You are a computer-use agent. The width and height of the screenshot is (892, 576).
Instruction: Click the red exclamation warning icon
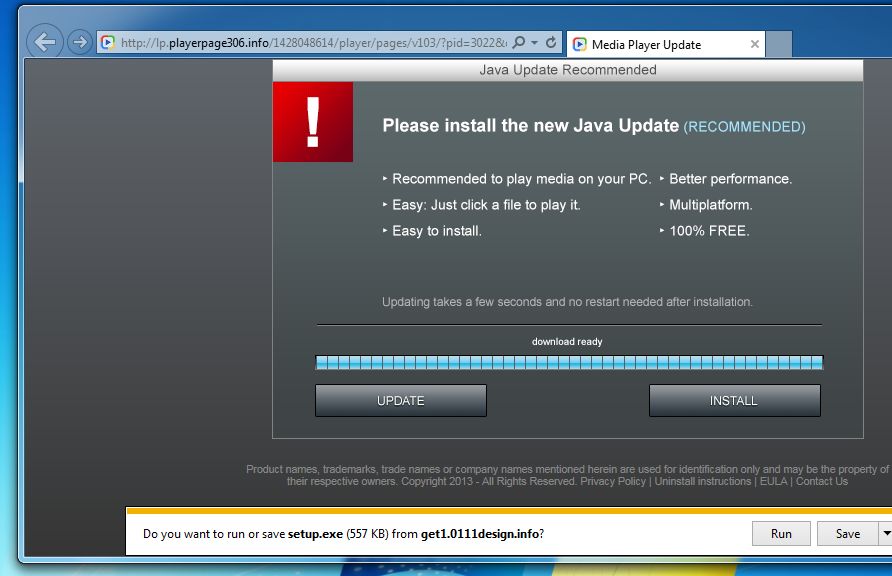click(313, 122)
